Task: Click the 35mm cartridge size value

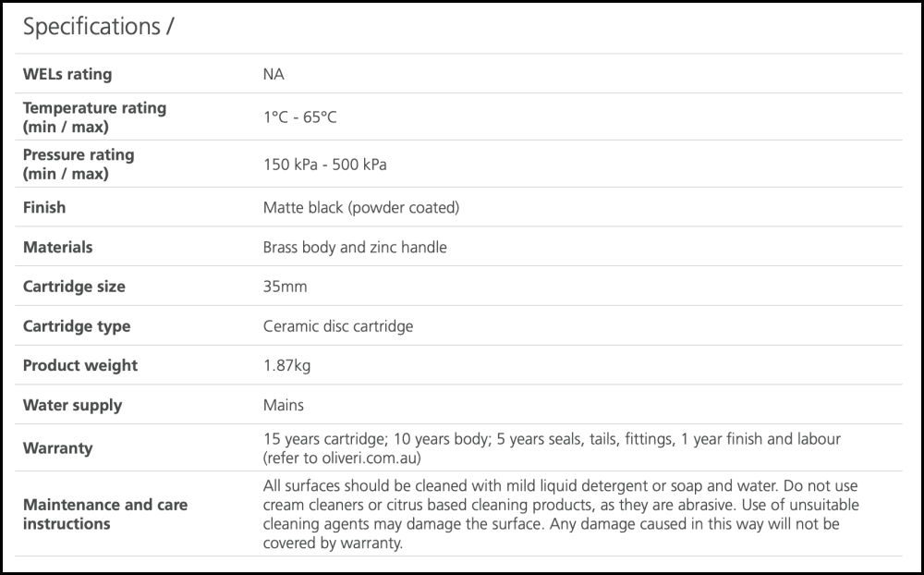Action: pos(285,287)
